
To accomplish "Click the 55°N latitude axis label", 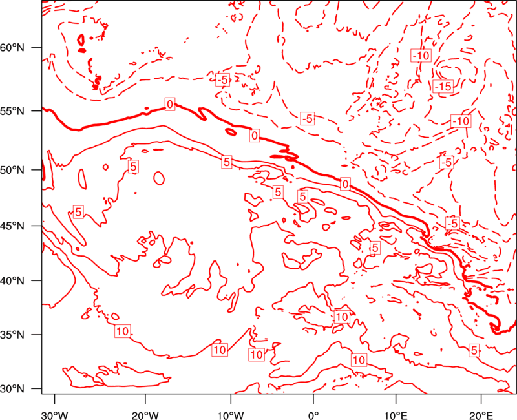I will pos(12,110).
